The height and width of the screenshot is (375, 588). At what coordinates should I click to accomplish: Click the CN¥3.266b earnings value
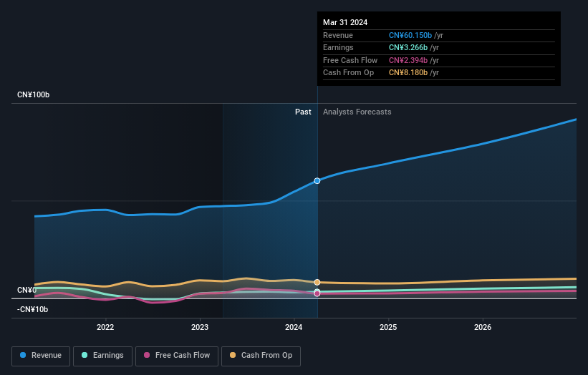coord(408,47)
